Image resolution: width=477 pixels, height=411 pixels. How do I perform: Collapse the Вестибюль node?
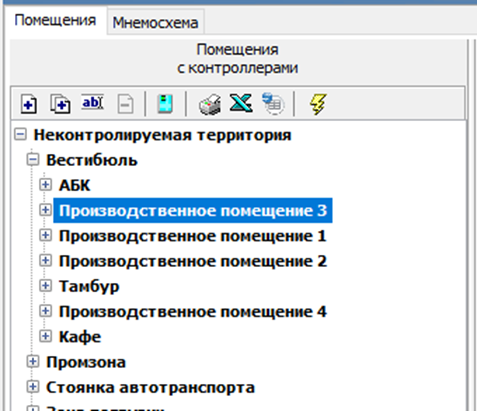coord(33,160)
